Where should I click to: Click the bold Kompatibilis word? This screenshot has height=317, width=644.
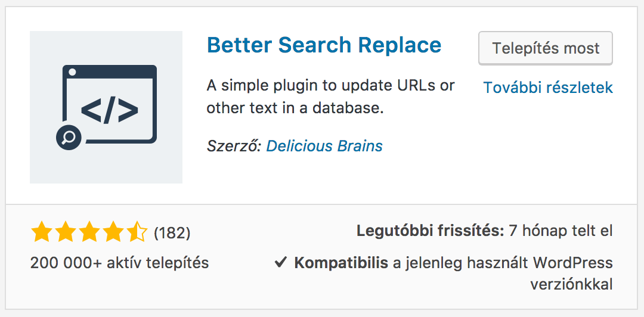pyautogui.click(x=340, y=262)
